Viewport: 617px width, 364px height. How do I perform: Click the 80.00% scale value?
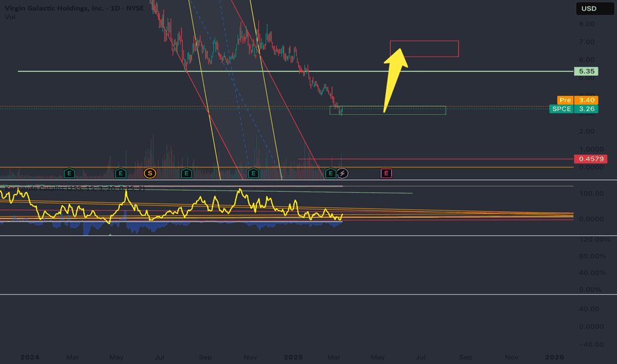pyautogui.click(x=593, y=256)
